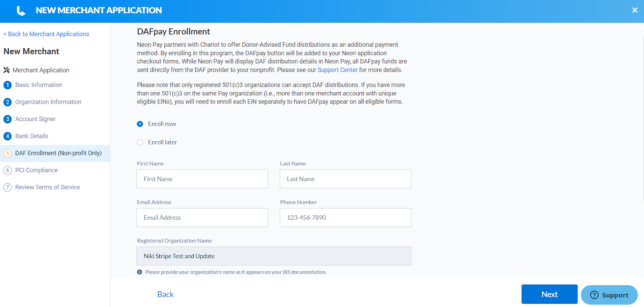
Task: Click Back to Merchant Applications link
Action: [46, 34]
